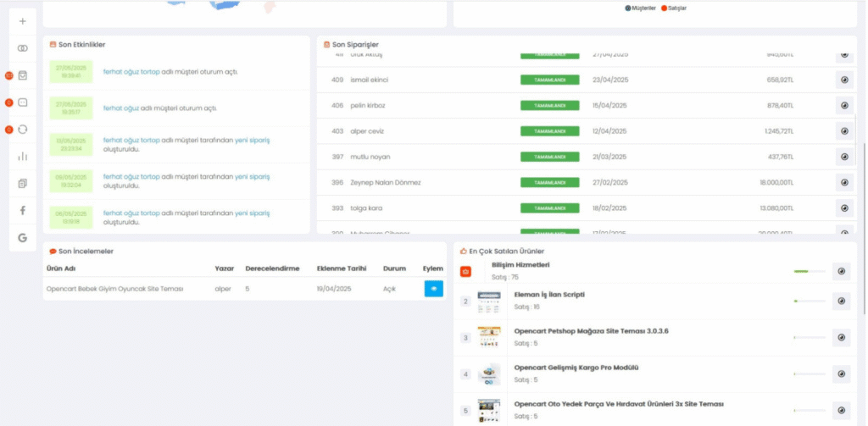The width and height of the screenshot is (868, 426).
Task: Open the linked-rings icon in sidebar
Action: [22, 48]
